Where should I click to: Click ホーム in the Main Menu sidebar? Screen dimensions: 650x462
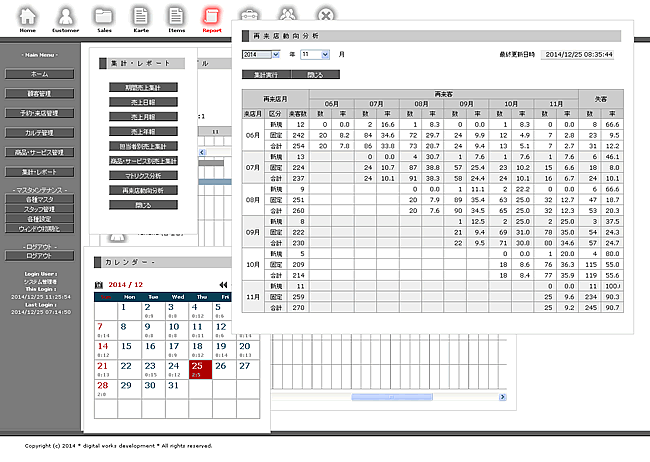(40, 74)
